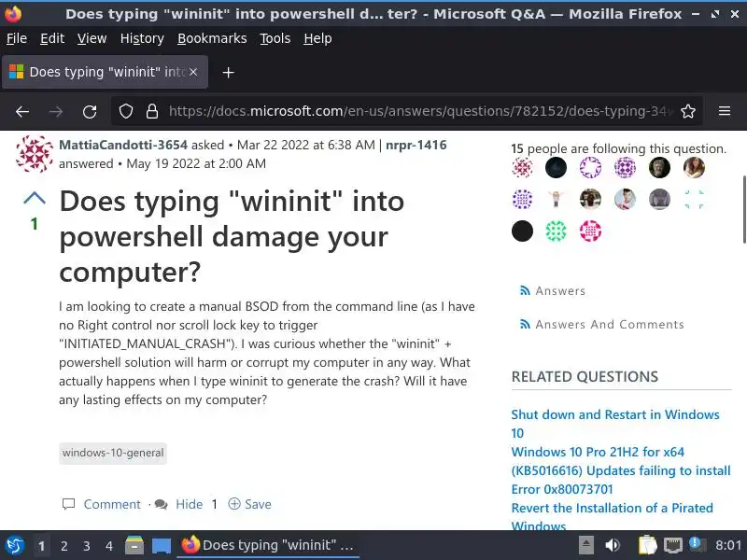Viewport: 747px width, 560px height.
Task: Close the 'Does typing wininit' tab
Action: point(193,72)
